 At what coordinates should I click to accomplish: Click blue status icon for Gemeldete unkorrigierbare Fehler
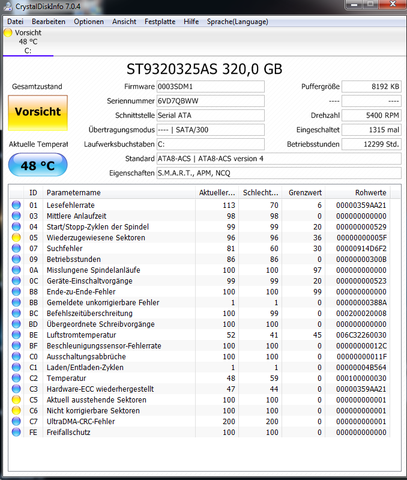[16, 302]
